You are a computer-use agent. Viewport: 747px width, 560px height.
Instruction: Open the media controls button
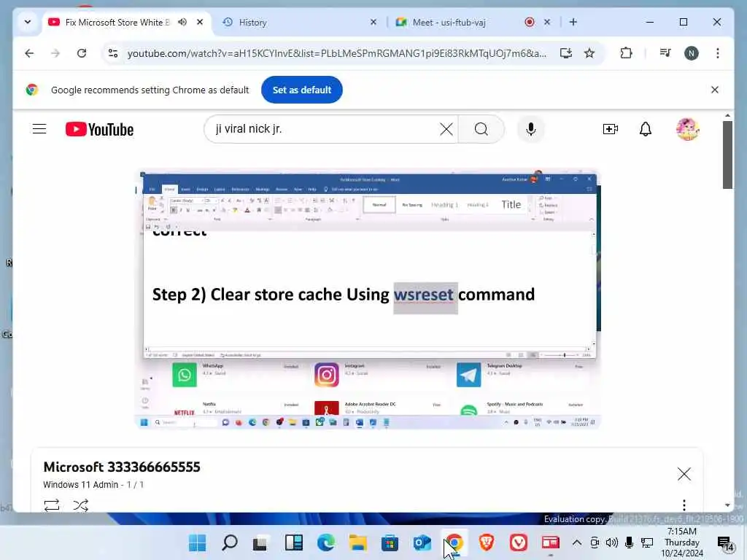coord(665,53)
